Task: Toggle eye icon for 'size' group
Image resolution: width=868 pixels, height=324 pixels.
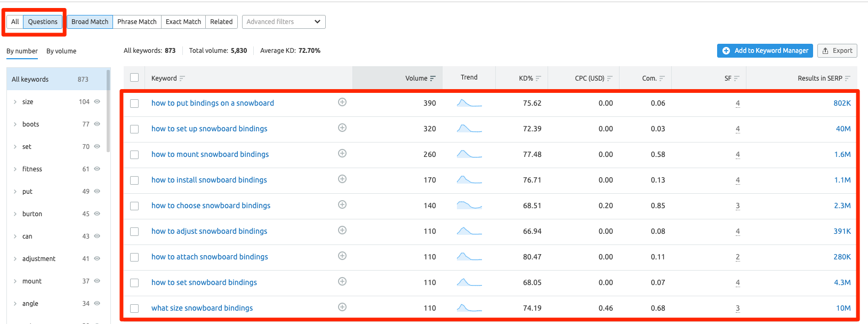Action: tap(97, 101)
